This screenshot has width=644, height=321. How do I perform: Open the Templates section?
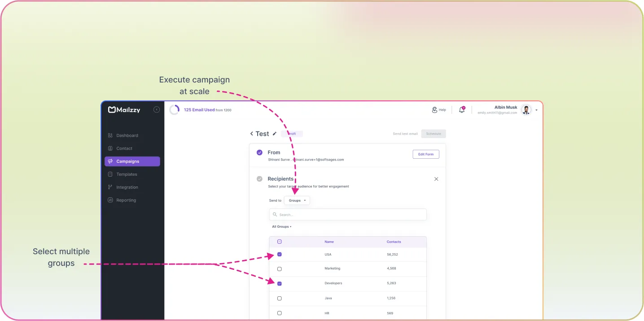[127, 174]
